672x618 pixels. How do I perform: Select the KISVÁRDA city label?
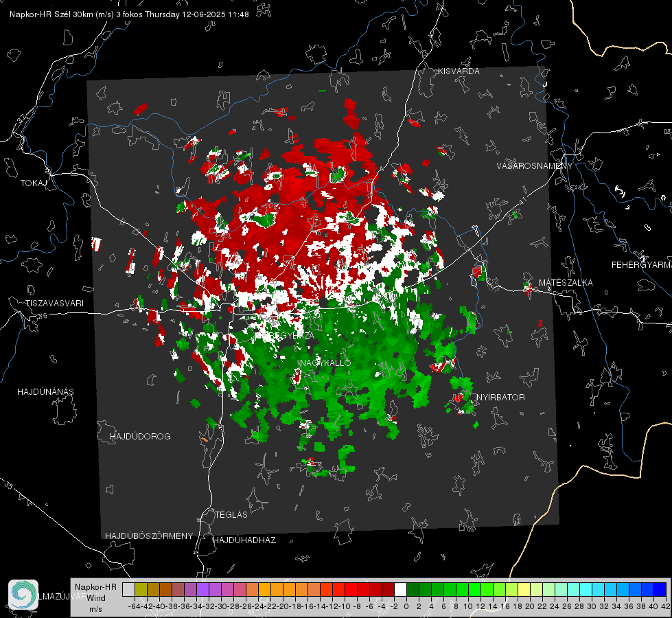tap(459, 71)
